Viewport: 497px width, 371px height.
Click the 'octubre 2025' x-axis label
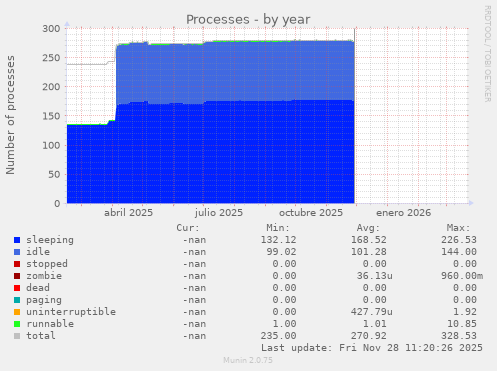(x=311, y=213)
